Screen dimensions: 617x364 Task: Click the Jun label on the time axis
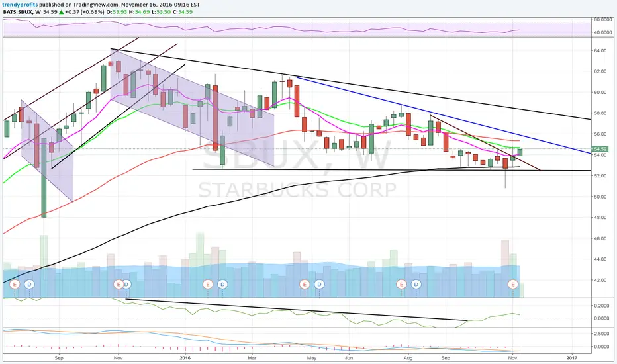tap(349, 357)
